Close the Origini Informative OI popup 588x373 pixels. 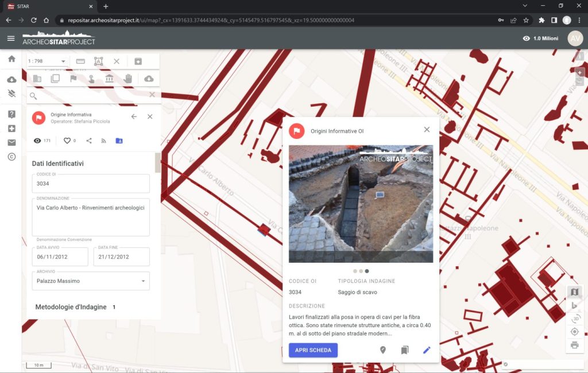click(427, 130)
